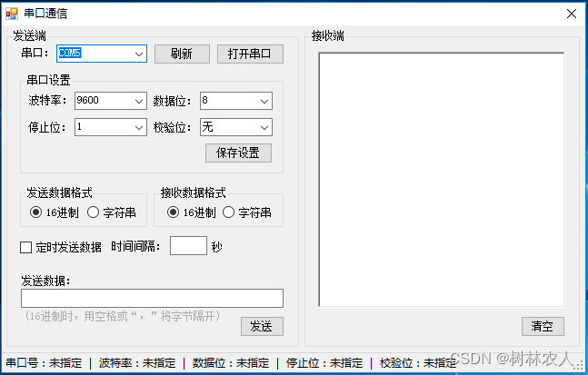588x375 pixels.
Task: Expand the 数据位 dropdown
Action: 264,101
